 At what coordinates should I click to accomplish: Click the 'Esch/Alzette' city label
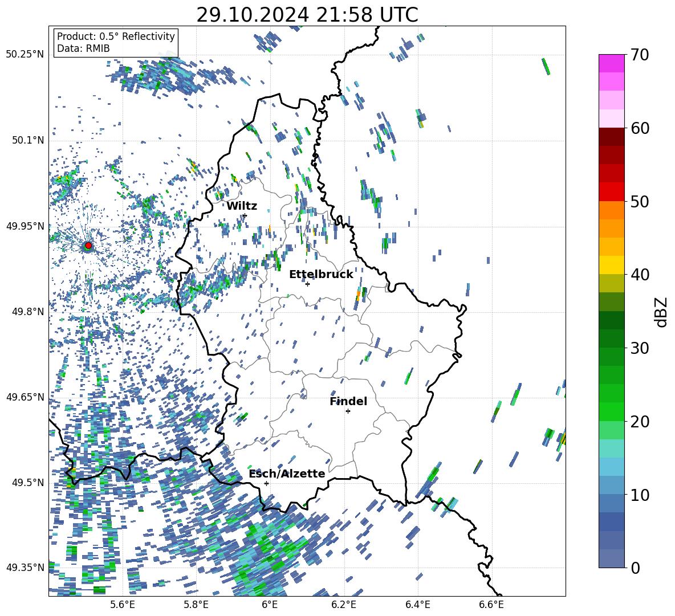(x=287, y=474)
